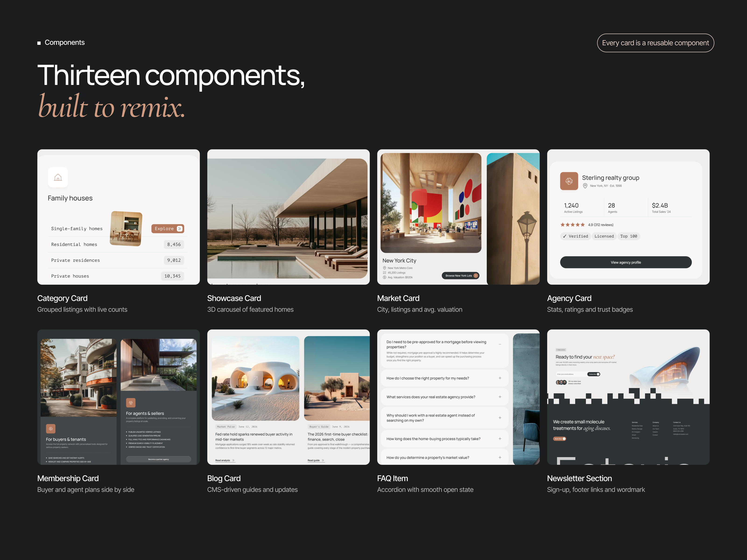Image resolution: width=747 pixels, height=560 pixels.
Task: Click the Showcase Card pool house image
Action: click(287, 218)
